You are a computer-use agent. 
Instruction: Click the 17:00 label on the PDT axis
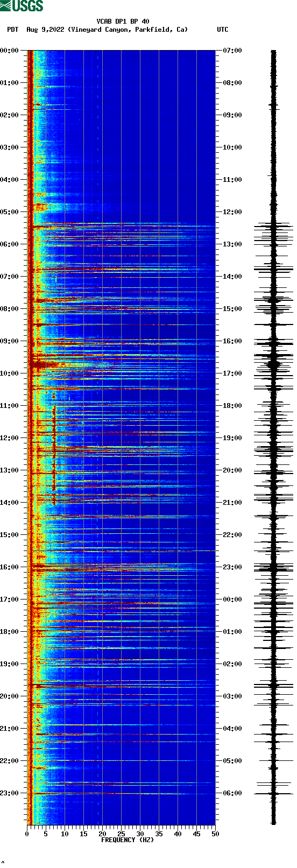(x=10, y=599)
